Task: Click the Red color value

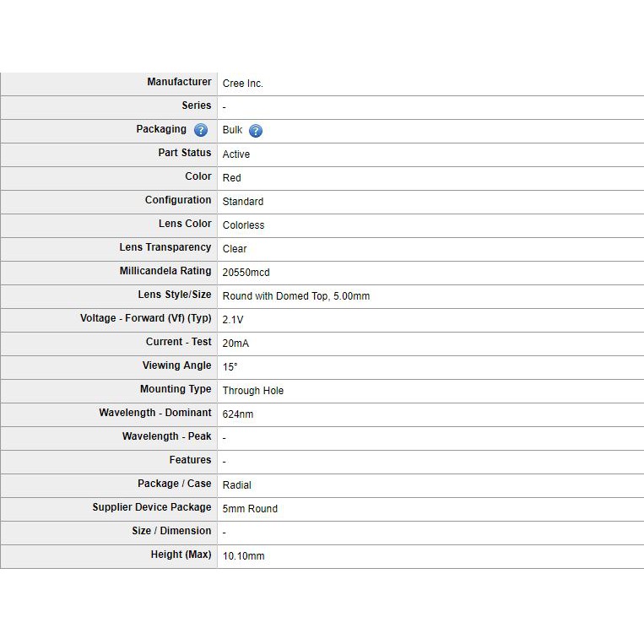Action: pos(231,178)
